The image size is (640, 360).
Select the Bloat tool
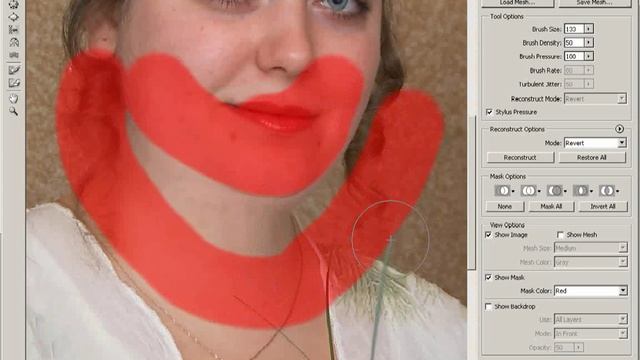pyautogui.click(x=14, y=17)
